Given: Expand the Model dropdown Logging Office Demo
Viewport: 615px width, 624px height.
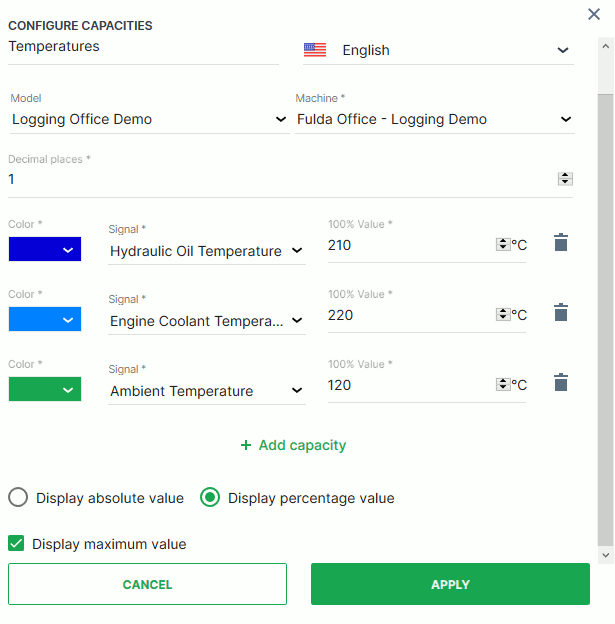Looking at the screenshot, I should [x=150, y=120].
